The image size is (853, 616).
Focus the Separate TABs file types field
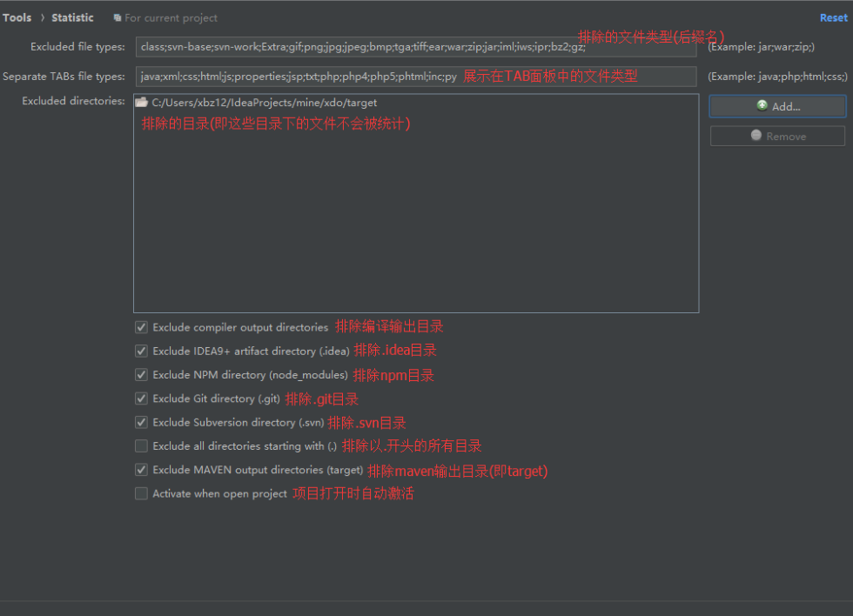pos(416,76)
